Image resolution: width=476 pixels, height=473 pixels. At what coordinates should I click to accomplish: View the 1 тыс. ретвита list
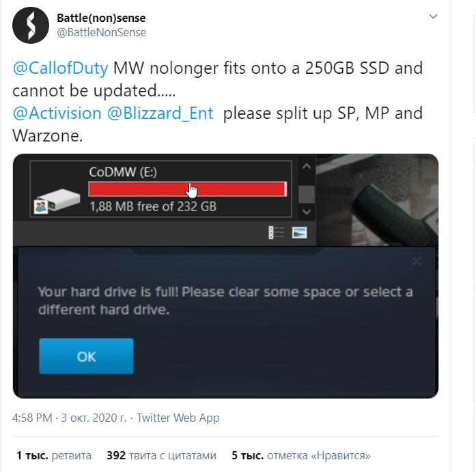point(54,455)
